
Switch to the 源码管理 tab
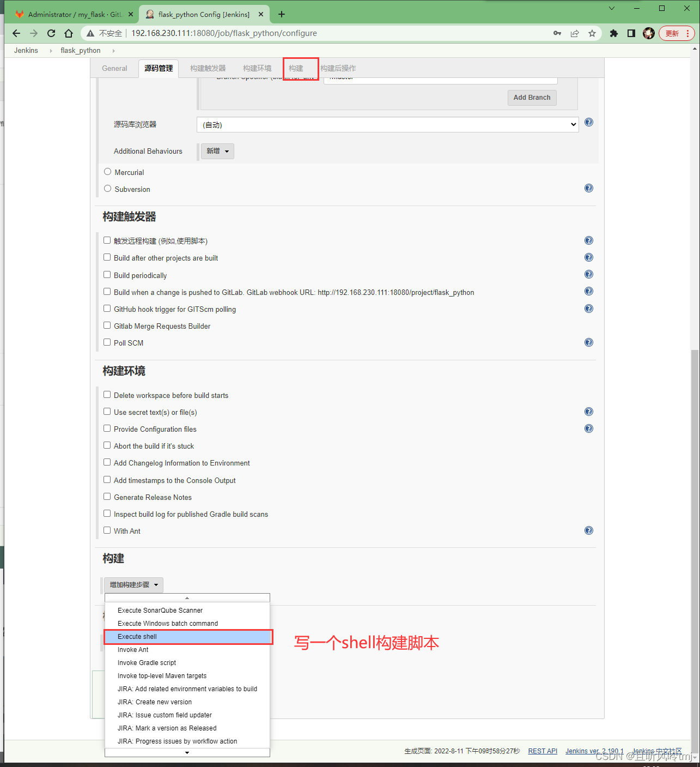click(159, 68)
